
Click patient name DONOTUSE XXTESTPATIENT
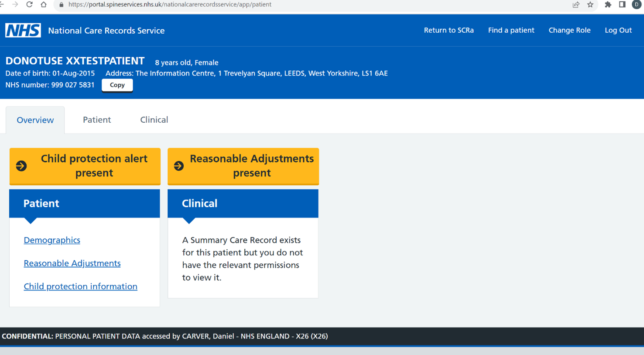(75, 61)
